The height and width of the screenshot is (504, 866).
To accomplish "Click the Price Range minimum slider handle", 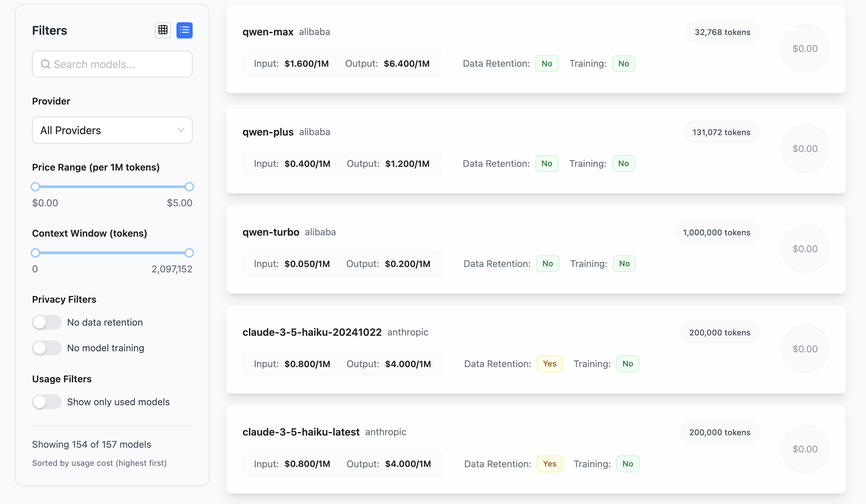I will tap(35, 187).
